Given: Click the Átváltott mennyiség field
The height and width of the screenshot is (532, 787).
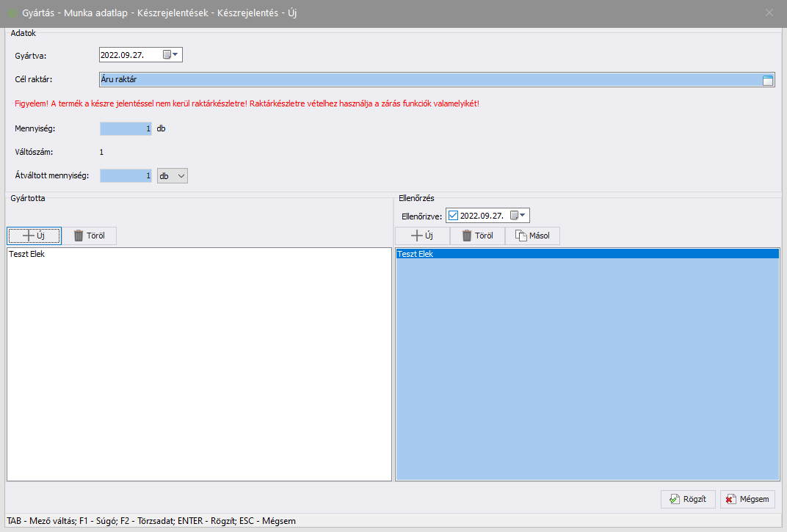Looking at the screenshot, I should [x=126, y=176].
